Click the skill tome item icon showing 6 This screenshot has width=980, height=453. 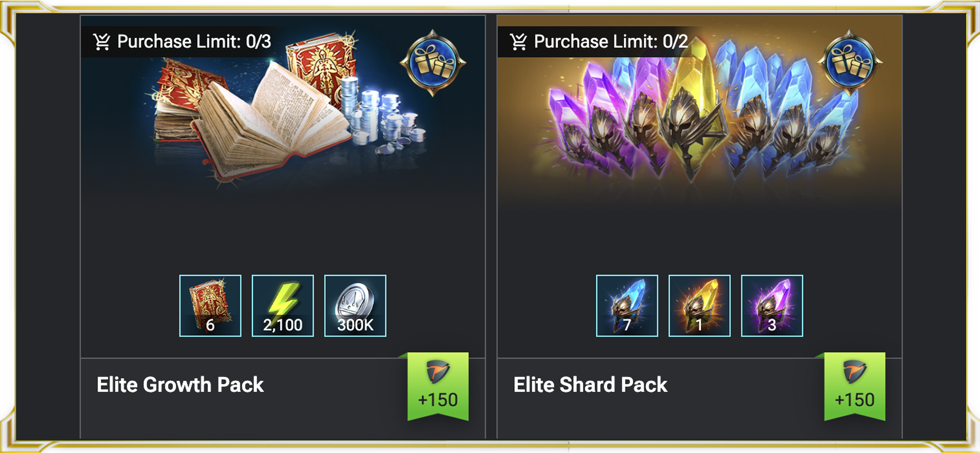(210, 305)
